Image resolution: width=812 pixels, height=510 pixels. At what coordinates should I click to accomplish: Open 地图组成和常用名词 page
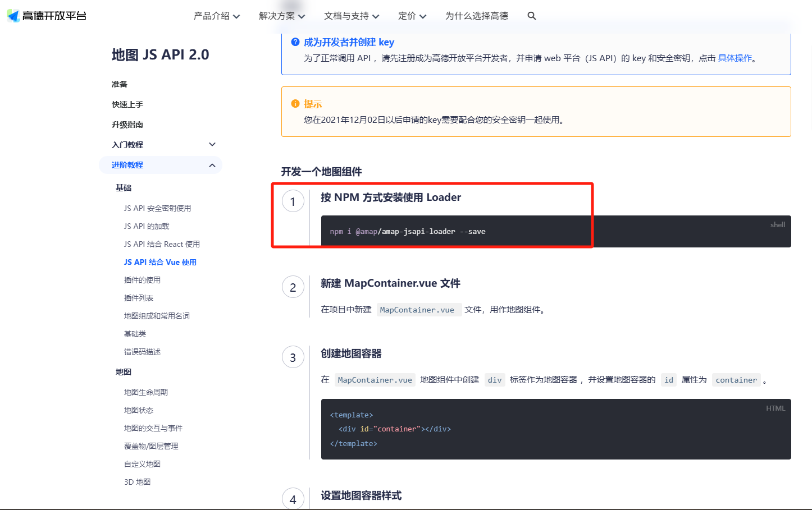coord(157,316)
